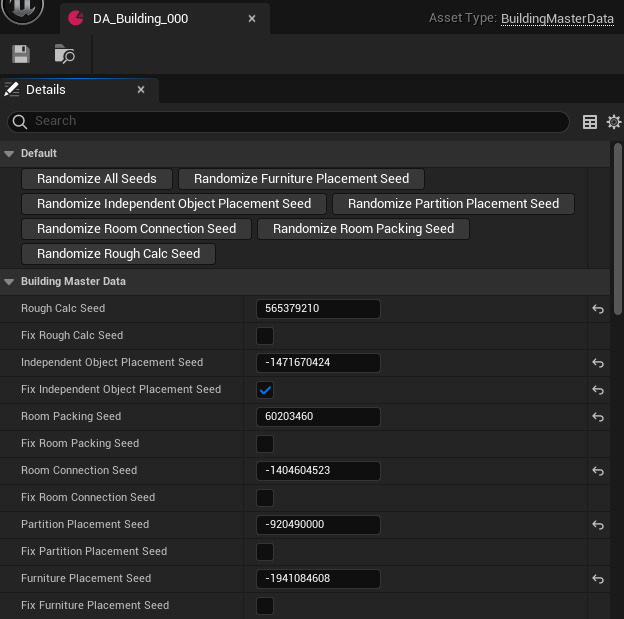Click the Independent Object Placement Seed field
This screenshot has height=619, width=624.
coord(318,363)
